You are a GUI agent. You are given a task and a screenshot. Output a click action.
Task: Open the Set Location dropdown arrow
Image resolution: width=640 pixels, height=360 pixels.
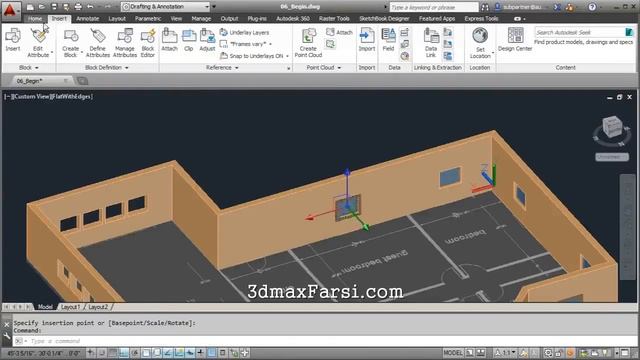[493, 53]
